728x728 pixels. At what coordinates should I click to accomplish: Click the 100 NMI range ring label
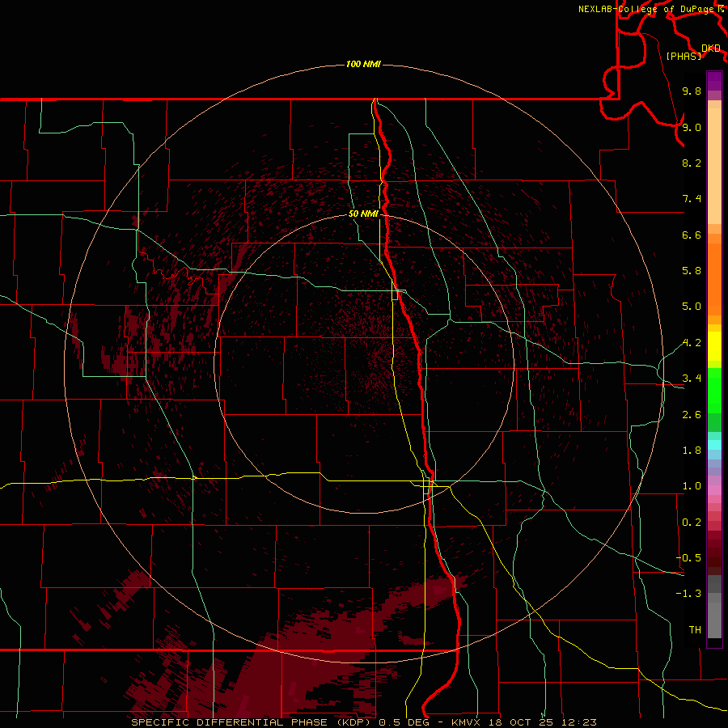363,64
